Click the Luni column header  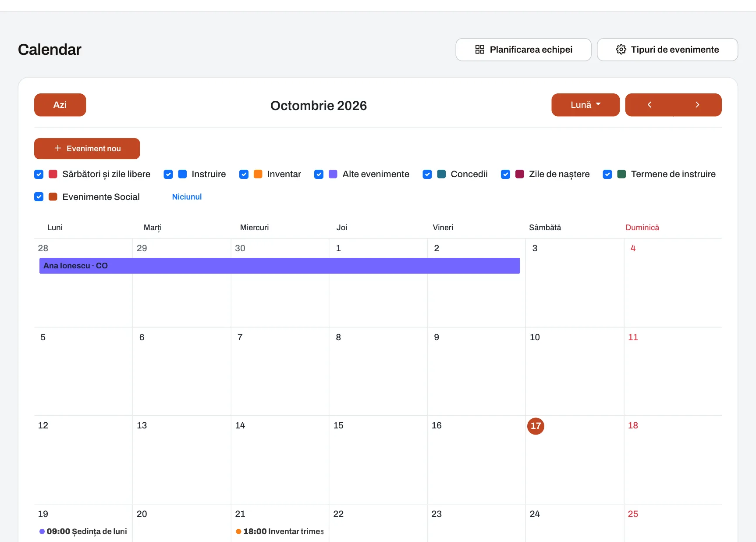[x=55, y=228]
